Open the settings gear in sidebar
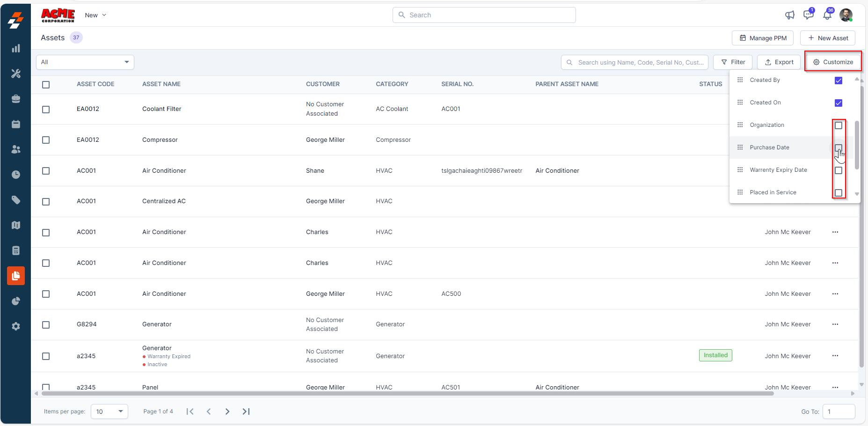868x426 pixels. click(16, 326)
